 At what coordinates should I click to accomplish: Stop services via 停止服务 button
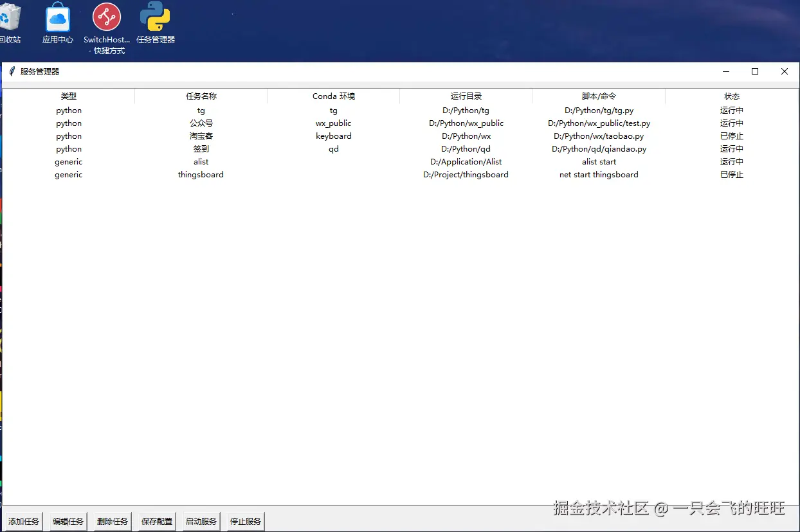click(x=243, y=521)
